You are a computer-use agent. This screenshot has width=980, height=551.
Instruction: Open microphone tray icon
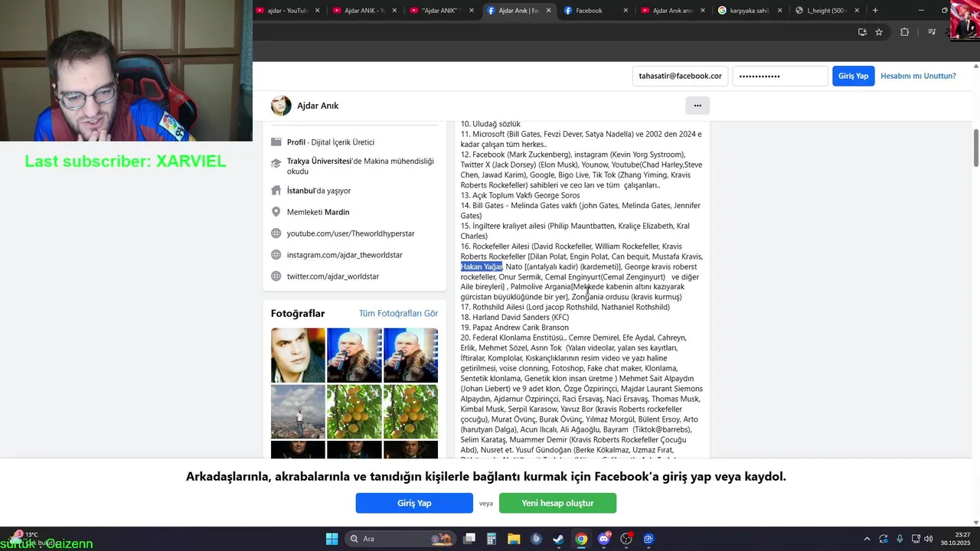pyautogui.click(x=900, y=539)
